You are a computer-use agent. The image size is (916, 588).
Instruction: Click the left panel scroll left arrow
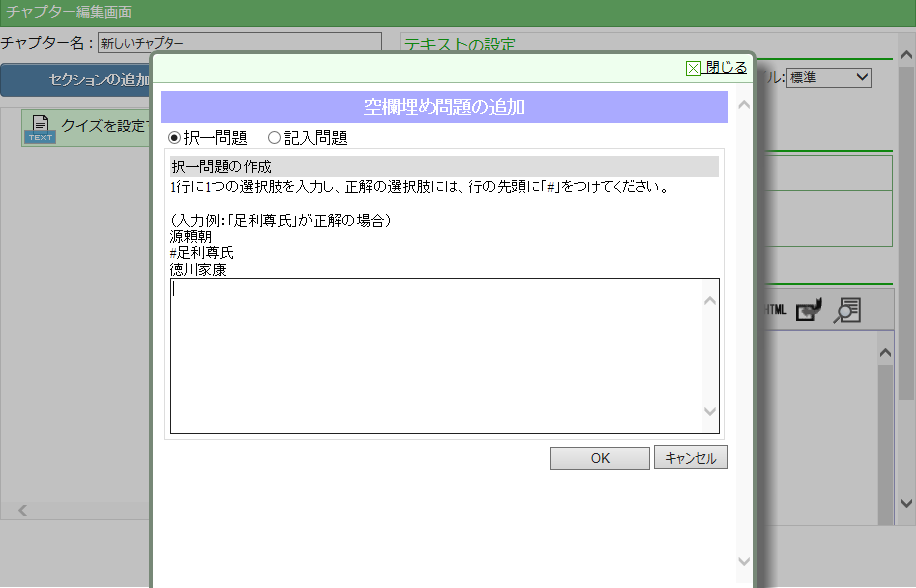(22, 510)
